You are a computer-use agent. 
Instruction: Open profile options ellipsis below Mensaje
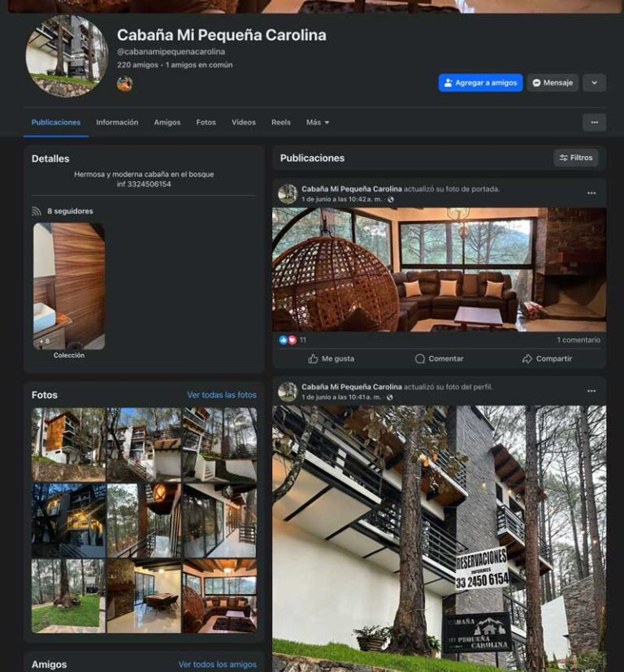pos(595,123)
